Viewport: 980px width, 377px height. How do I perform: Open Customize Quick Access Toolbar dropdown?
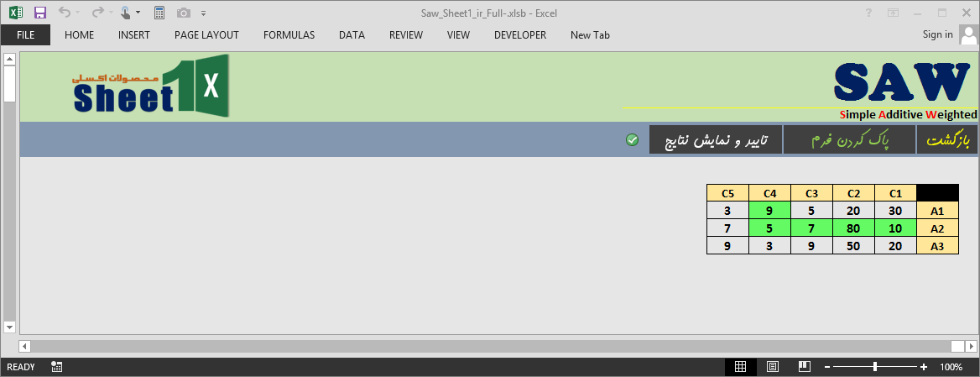coord(203,13)
